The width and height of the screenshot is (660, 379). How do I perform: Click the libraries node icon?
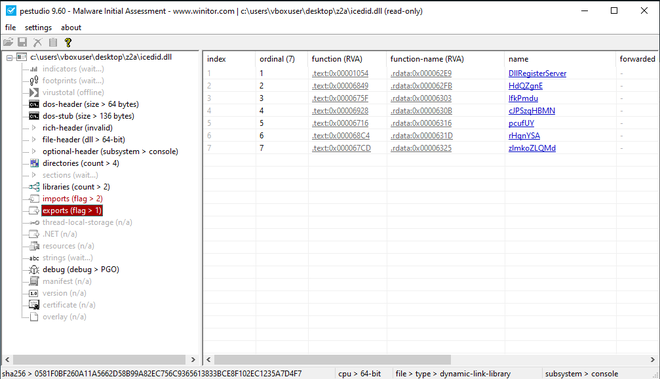[x=34, y=187]
